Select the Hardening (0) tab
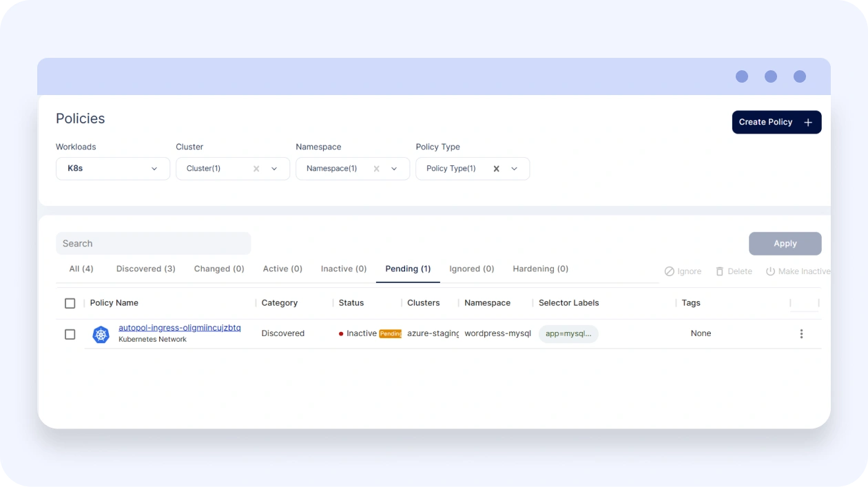This screenshot has width=868, height=487. pyautogui.click(x=540, y=269)
